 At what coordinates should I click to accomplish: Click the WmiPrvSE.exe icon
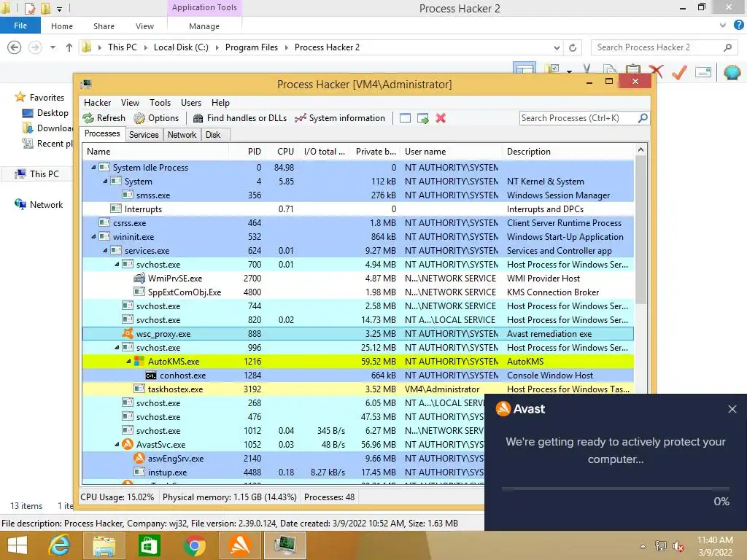(x=139, y=278)
